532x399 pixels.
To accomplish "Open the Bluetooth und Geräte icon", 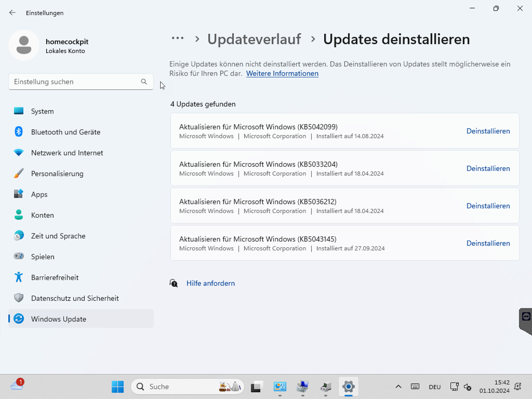I will pyautogui.click(x=19, y=132).
